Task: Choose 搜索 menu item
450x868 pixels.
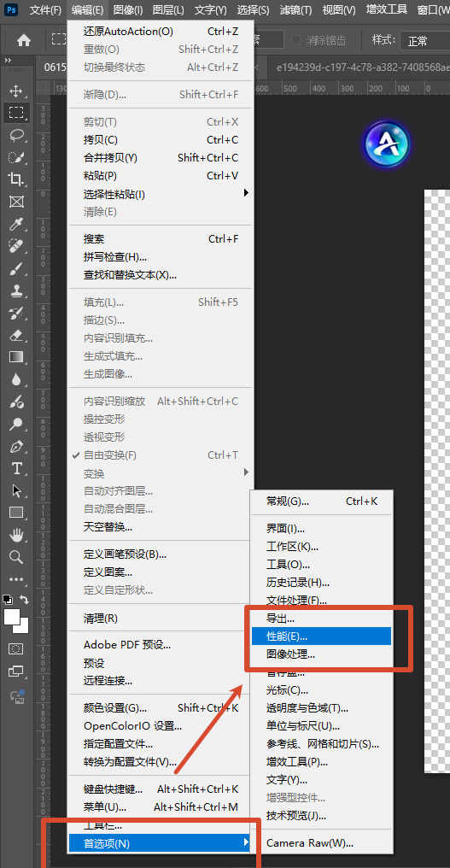Action: pos(160,239)
